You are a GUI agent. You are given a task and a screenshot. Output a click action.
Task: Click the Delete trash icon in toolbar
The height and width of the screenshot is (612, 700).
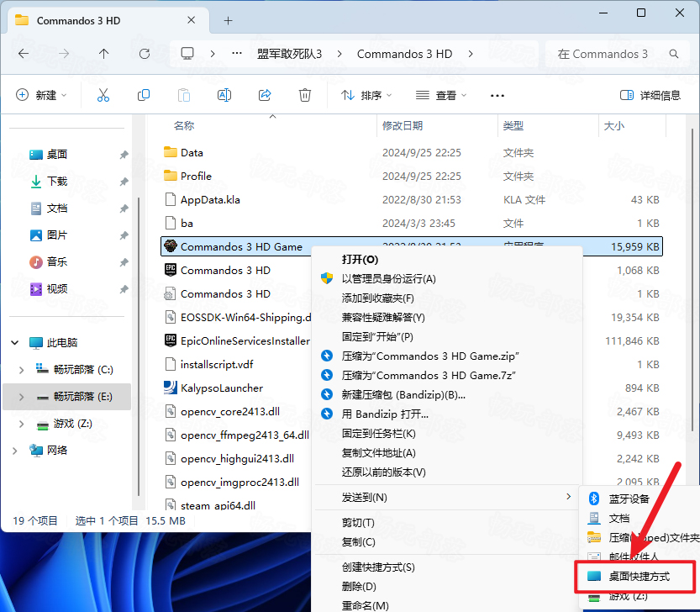point(305,95)
